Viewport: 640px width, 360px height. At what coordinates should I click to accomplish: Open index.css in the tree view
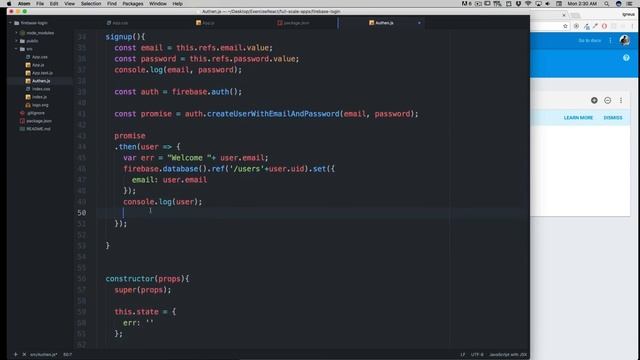(41, 89)
